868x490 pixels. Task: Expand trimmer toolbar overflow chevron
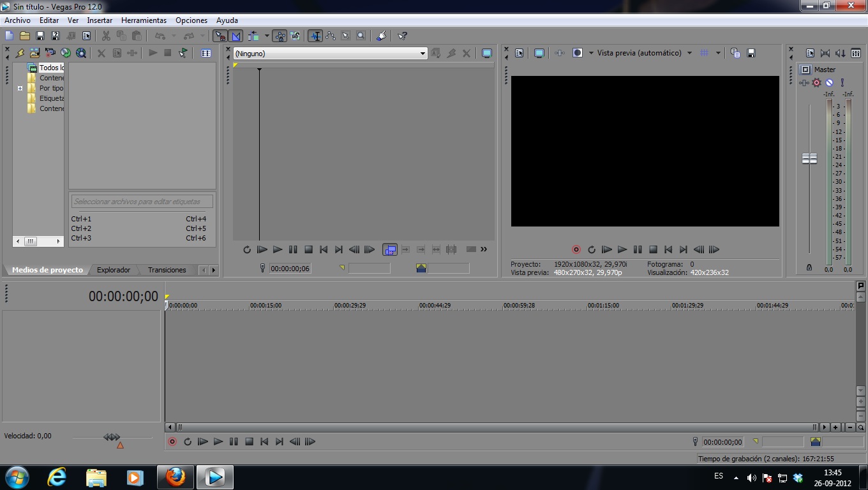click(x=484, y=249)
